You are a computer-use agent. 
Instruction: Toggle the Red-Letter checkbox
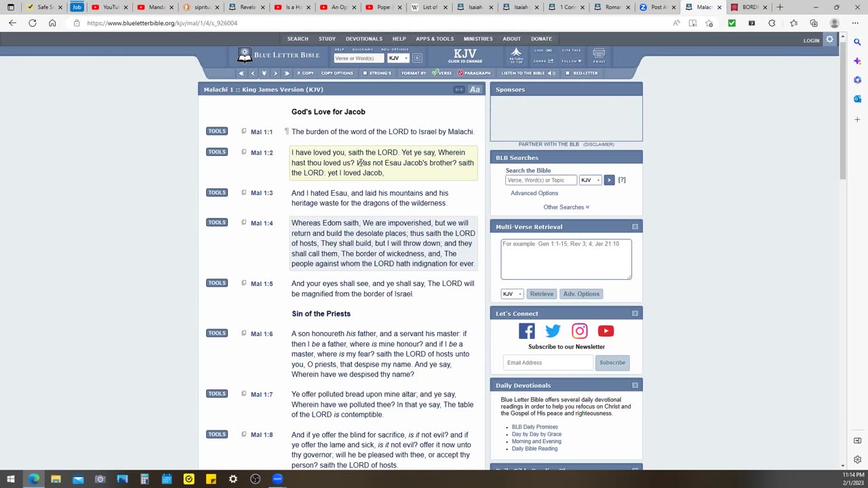pos(568,73)
